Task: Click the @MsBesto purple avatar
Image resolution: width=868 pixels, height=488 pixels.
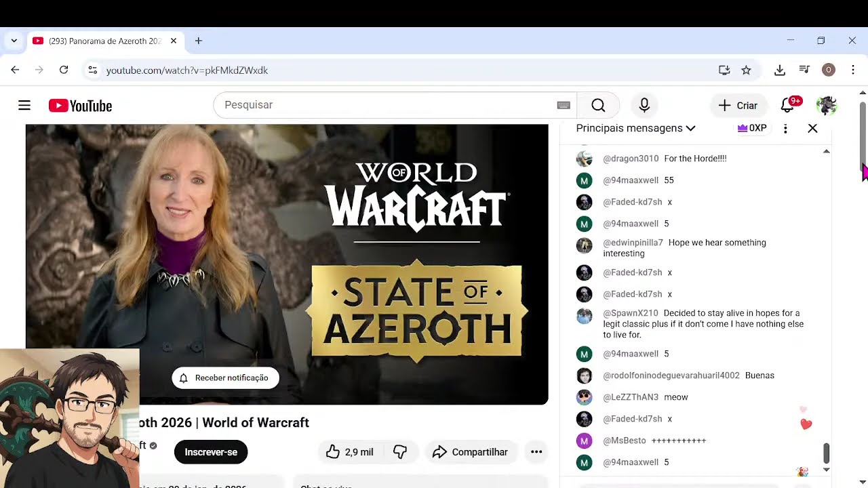Action: tap(585, 441)
